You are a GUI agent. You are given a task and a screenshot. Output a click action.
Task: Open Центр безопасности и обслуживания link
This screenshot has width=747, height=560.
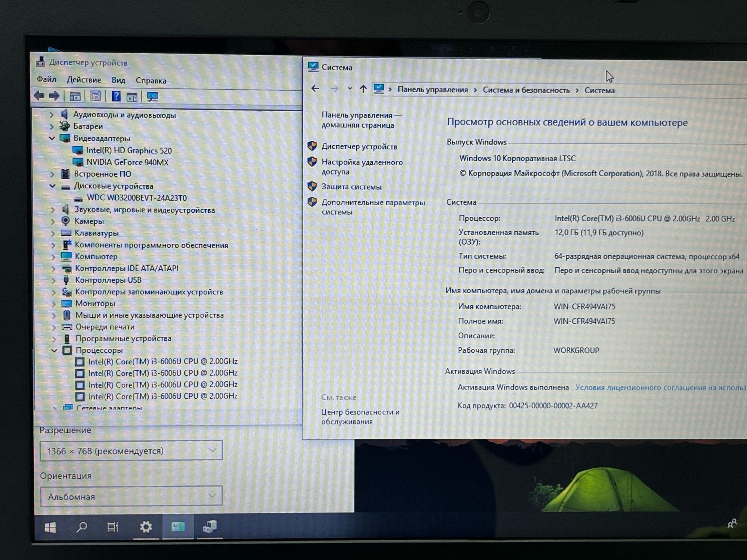360,417
